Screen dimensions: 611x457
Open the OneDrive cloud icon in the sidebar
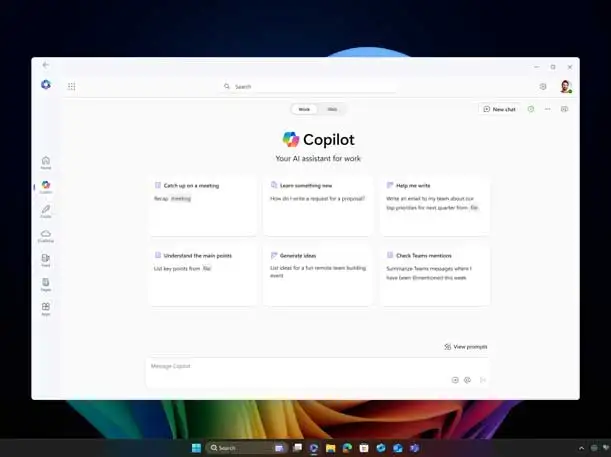tap(46, 235)
